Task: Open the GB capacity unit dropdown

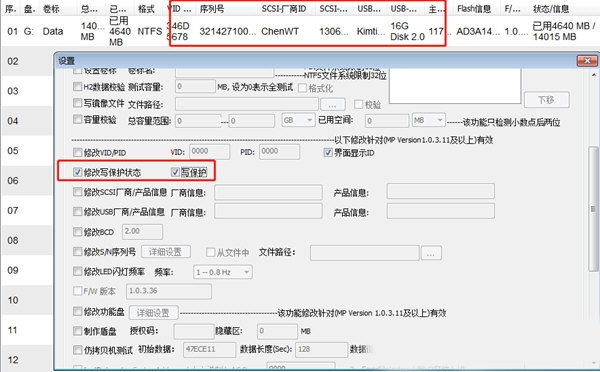Action: tap(298, 120)
